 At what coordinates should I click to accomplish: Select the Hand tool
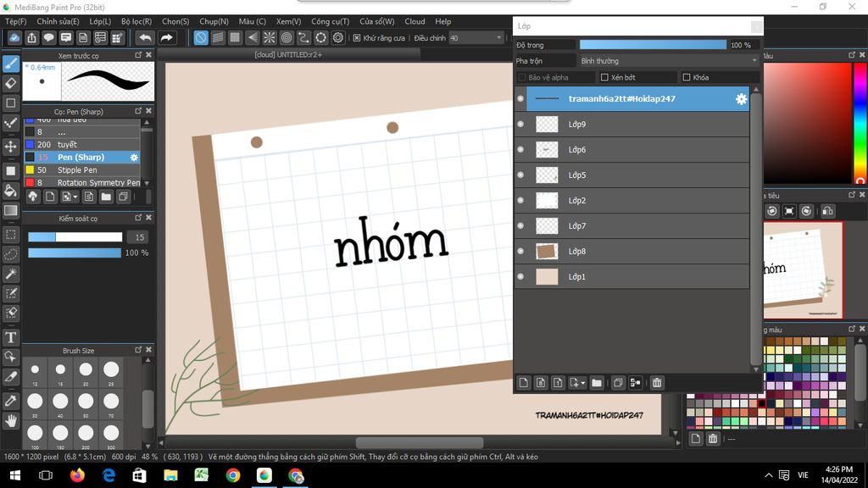coord(11,420)
